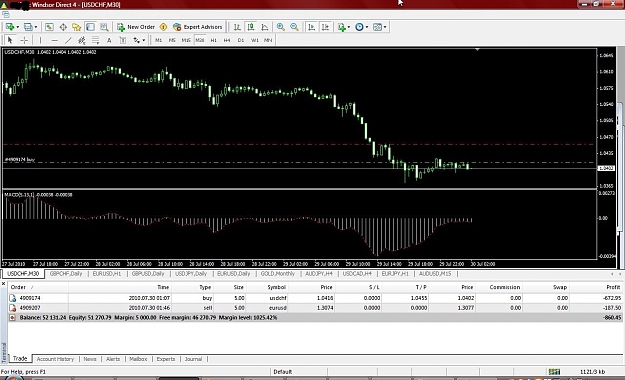625x380 pixels.
Task: Toggle the Expert Advisors button
Action: coord(198,27)
